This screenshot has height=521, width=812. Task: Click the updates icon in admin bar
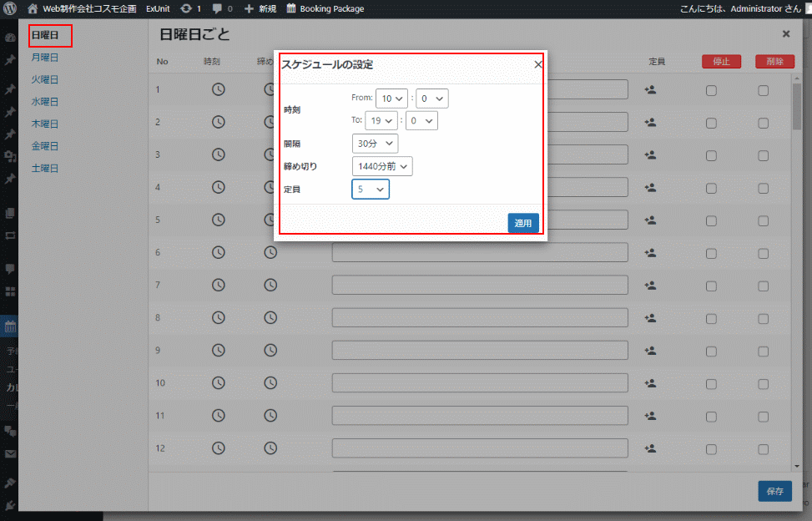tap(186, 8)
